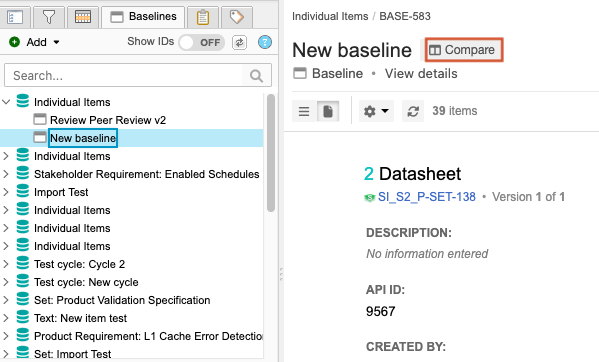The image size is (599, 362).
Task: Click the database icon beside Import Test
Action: (x=23, y=191)
